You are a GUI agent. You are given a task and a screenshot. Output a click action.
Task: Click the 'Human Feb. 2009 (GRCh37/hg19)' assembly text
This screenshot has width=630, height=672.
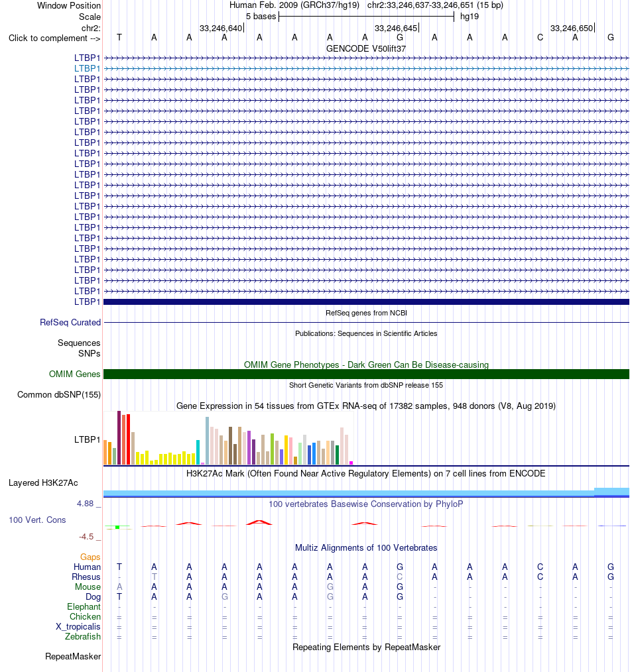pyautogui.click(x=294, y=5)
